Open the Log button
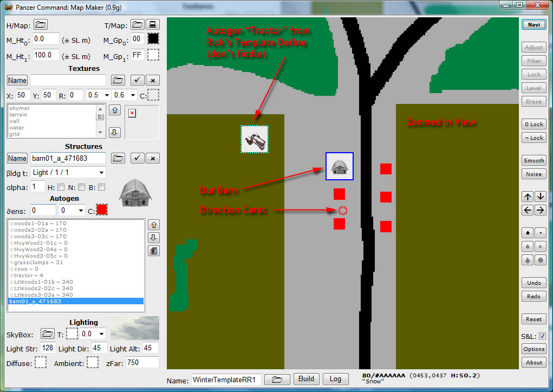 [x=335, y=379]
